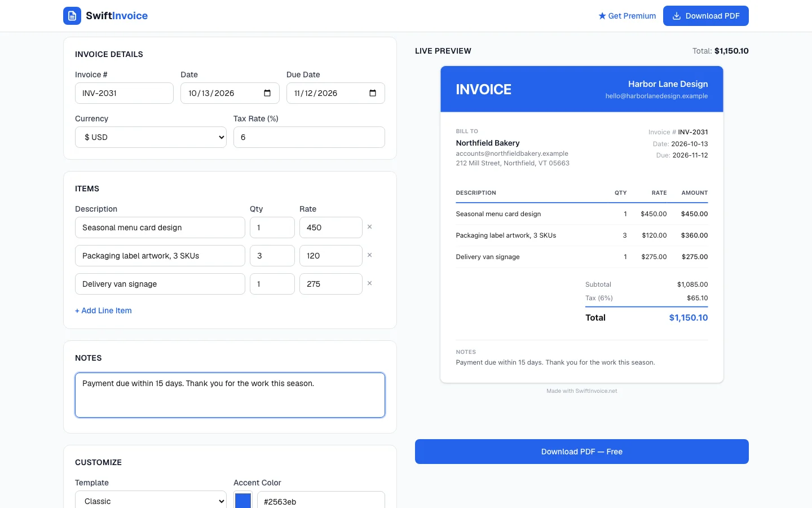Click the rate field showing 450
This screenshot has height=508, width=812.
coord(331,227)
